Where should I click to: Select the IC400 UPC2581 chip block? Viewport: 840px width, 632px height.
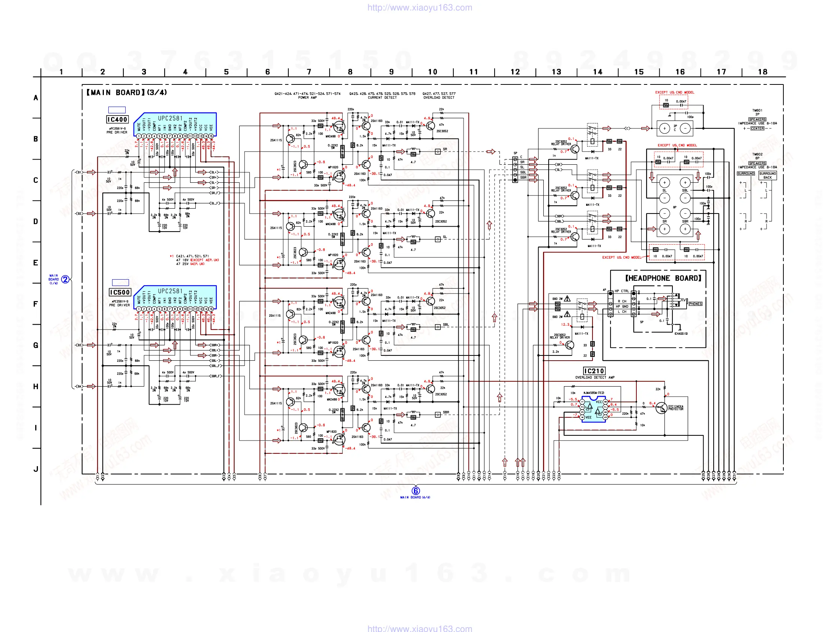click(175, 124)
